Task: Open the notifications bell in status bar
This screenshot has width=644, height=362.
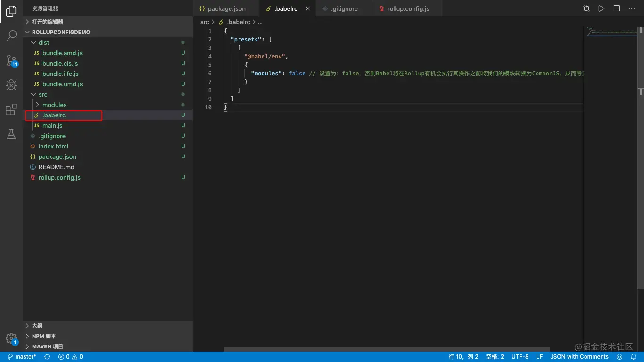Action: 634,357
